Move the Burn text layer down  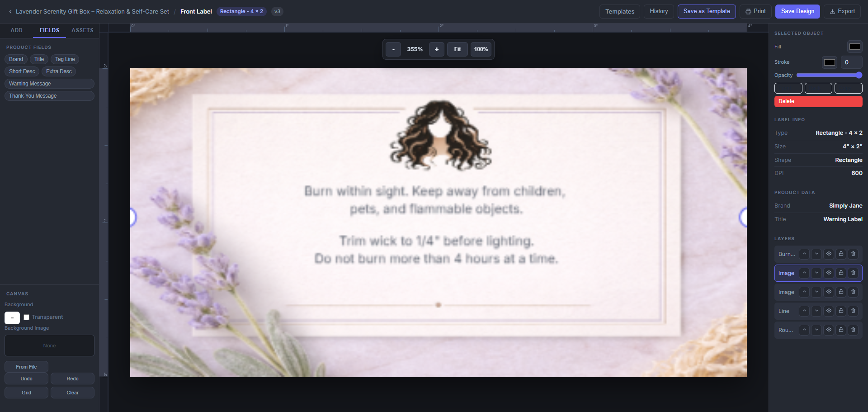[816, 254]
